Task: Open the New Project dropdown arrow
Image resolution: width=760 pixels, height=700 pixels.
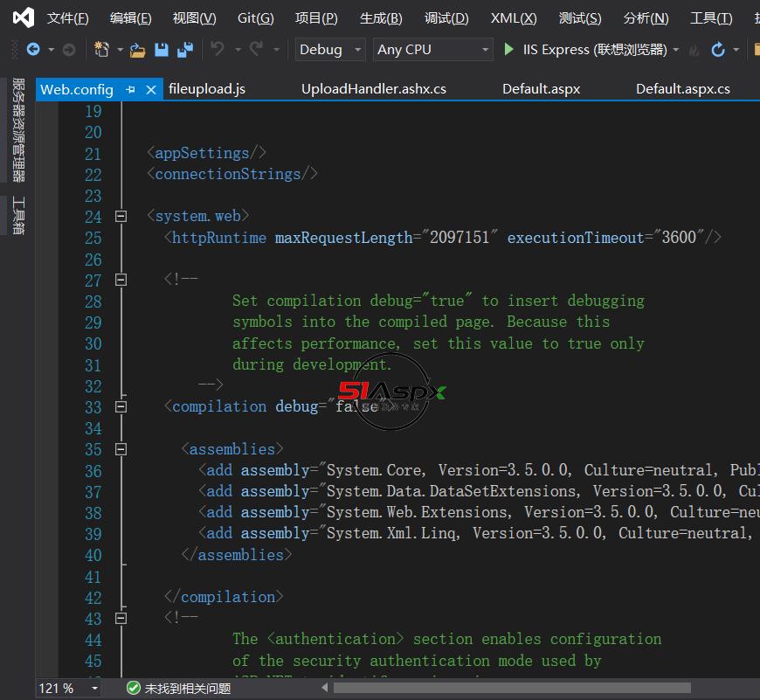Action: pyautogui.click(x=120, y=50)
